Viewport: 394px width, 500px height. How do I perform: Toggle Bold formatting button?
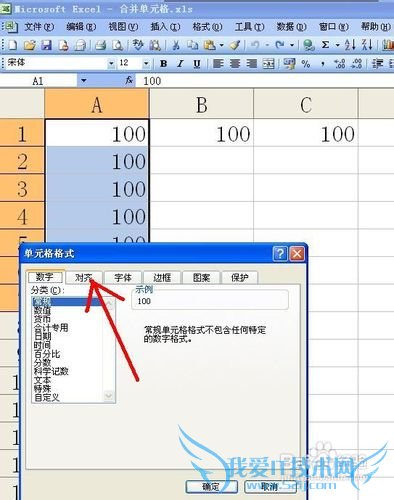164,63
